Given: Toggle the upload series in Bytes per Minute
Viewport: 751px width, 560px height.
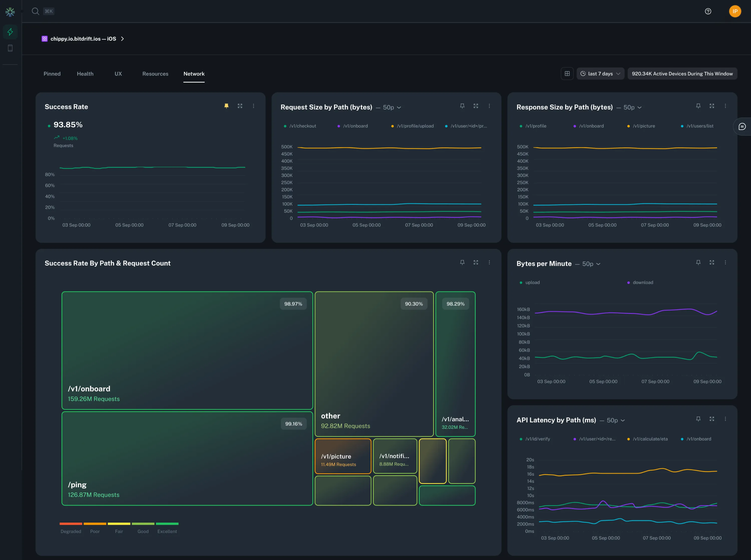Looking at the screenshot, I should click(x=529, y=282).
